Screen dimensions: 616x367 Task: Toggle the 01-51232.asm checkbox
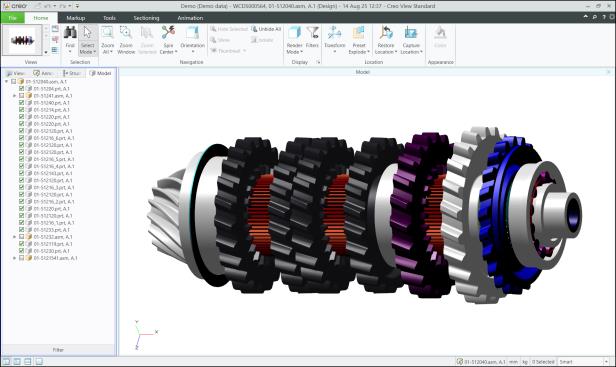coord(22,237)
